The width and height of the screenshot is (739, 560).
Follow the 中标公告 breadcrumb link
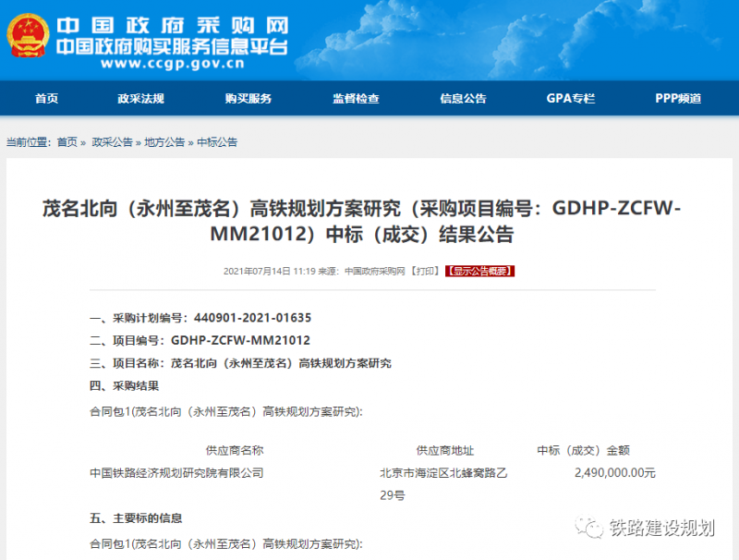click(217, 142)
